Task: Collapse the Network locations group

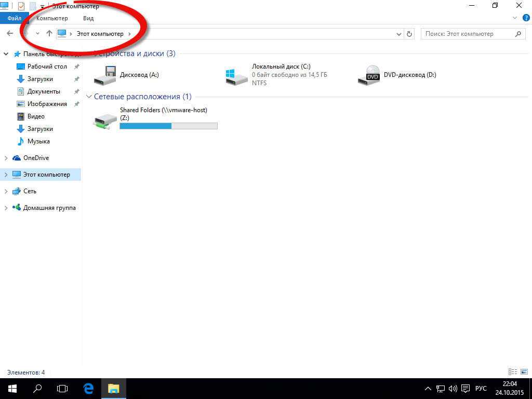Action: coord(89,97)
